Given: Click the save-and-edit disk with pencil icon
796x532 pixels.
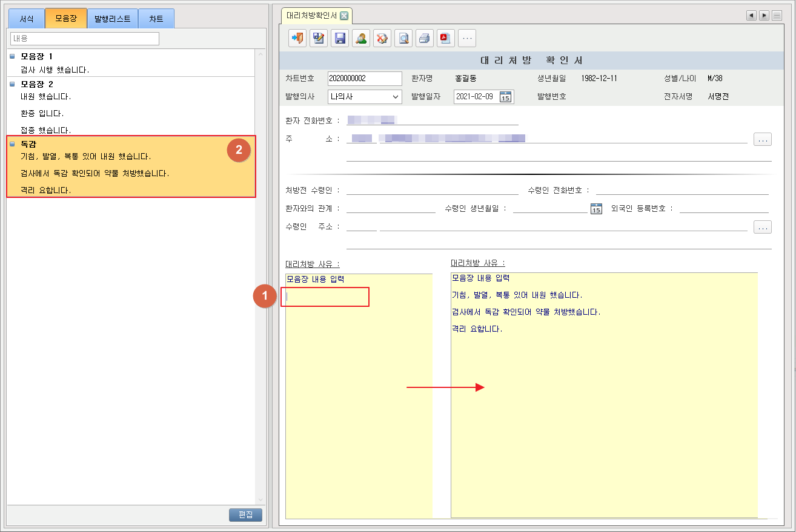Looking at the screenshot, I should tap(319, 38).
